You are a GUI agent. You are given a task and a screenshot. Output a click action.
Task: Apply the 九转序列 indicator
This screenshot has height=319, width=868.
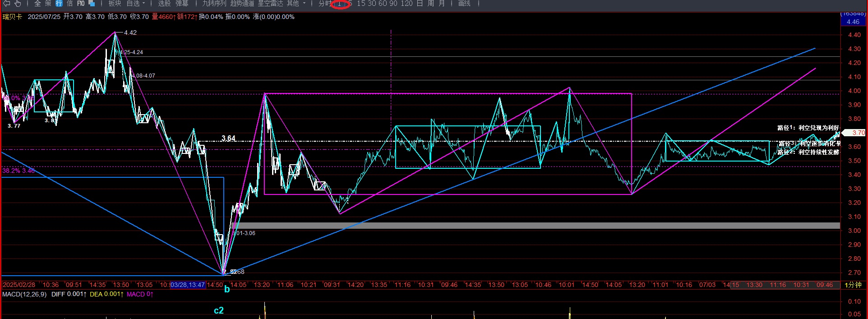coord(214,4)
